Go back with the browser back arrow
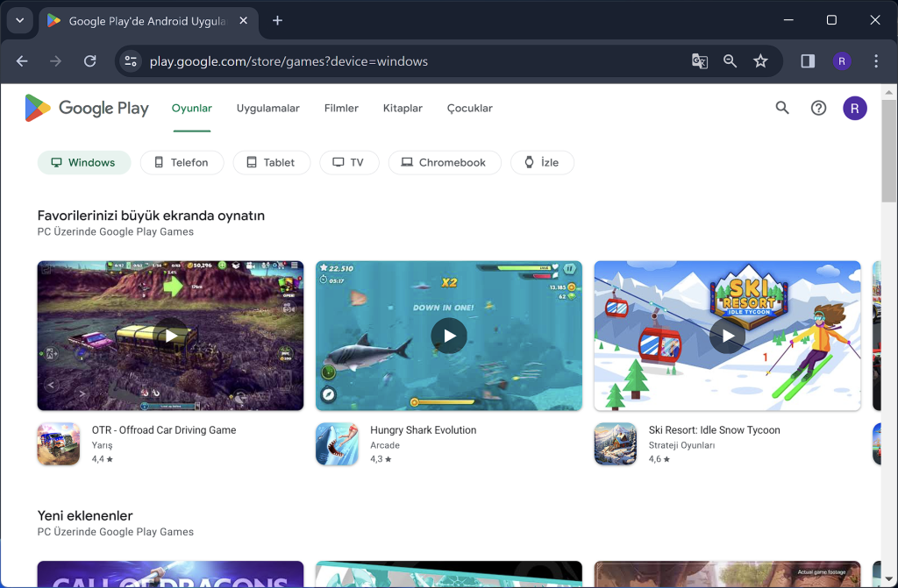This screenshot has width=898, height=588. click(22, 61)
